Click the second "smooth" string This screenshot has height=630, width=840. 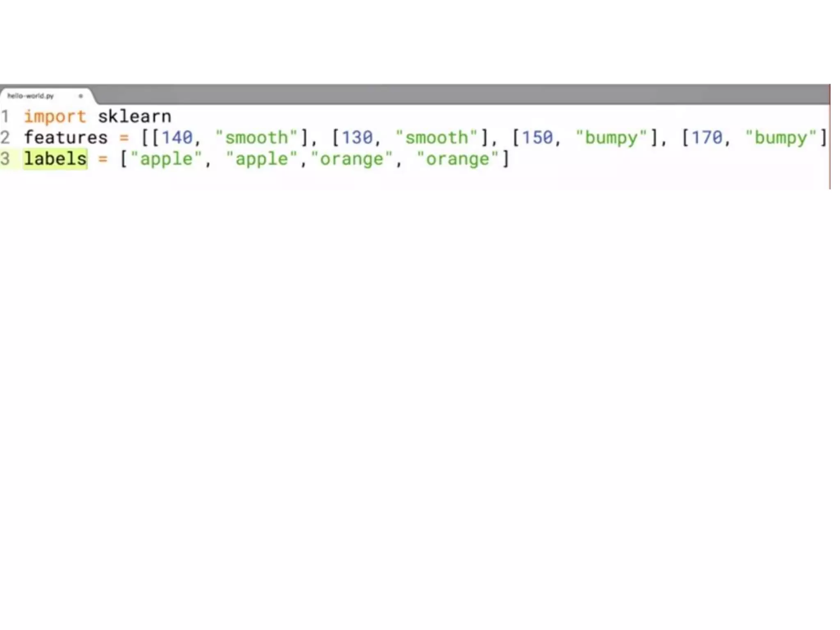[x=436, y=137]
